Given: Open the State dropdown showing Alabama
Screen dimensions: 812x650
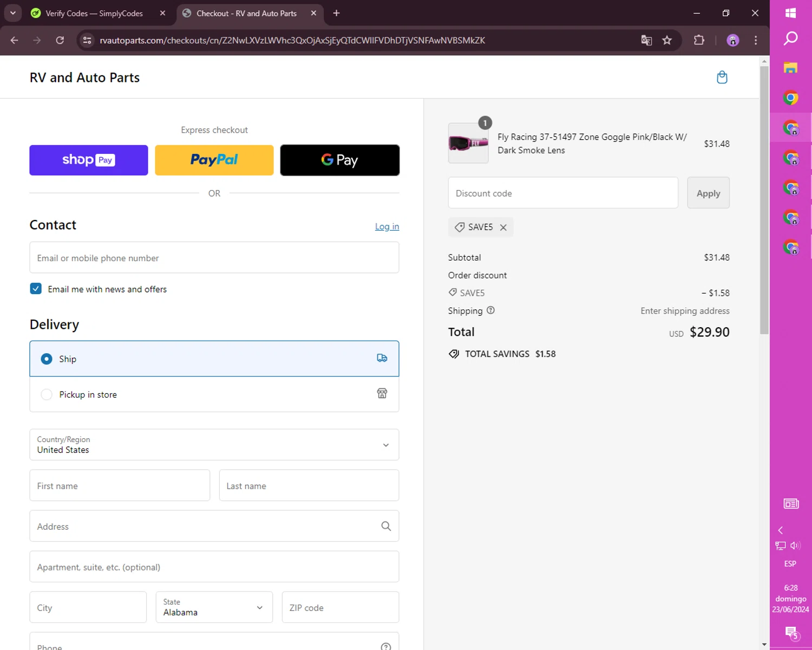Looking at the screenshot, I should 214,607.
